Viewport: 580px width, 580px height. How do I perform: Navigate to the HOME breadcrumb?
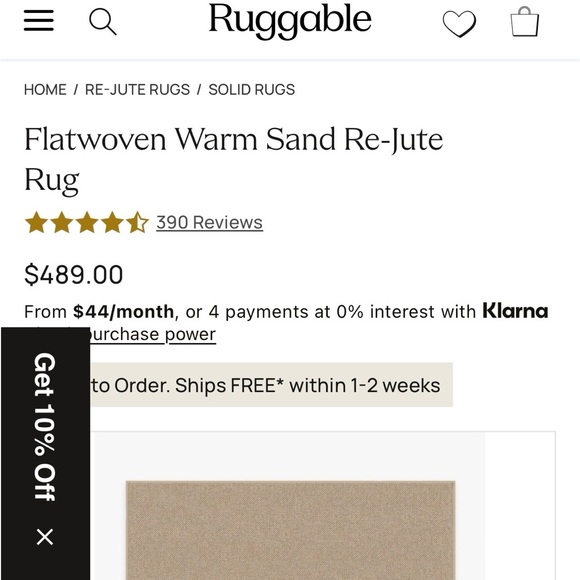(45, 90)
